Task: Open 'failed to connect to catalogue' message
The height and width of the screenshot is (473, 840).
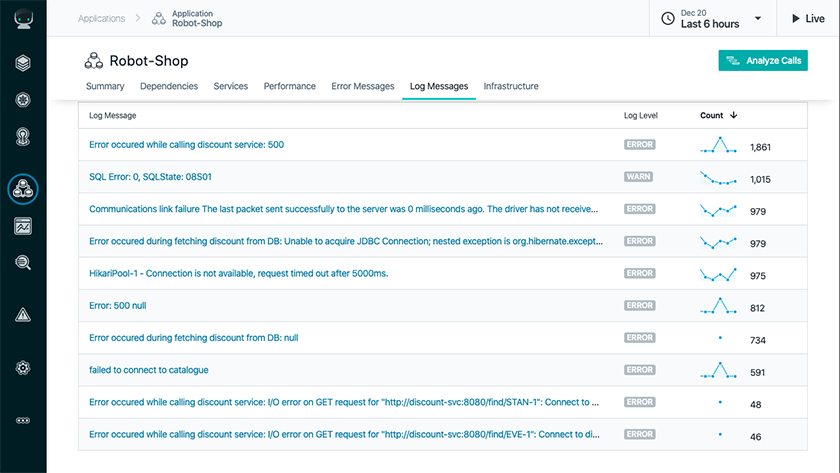Action: [149, 370]
